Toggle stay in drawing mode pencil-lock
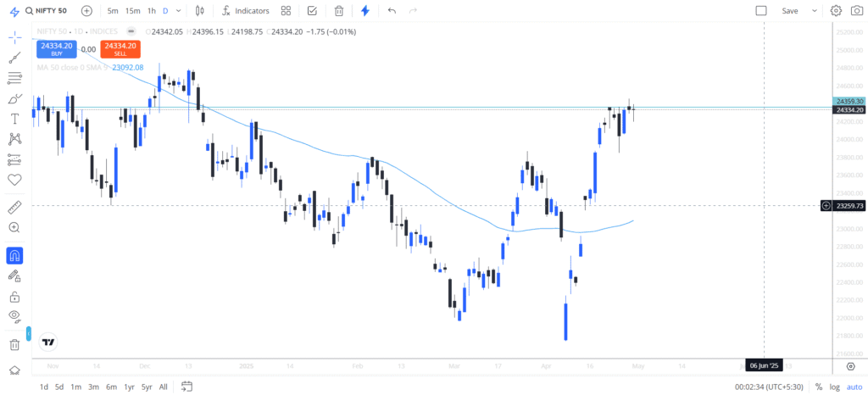 tap(15, 275)
